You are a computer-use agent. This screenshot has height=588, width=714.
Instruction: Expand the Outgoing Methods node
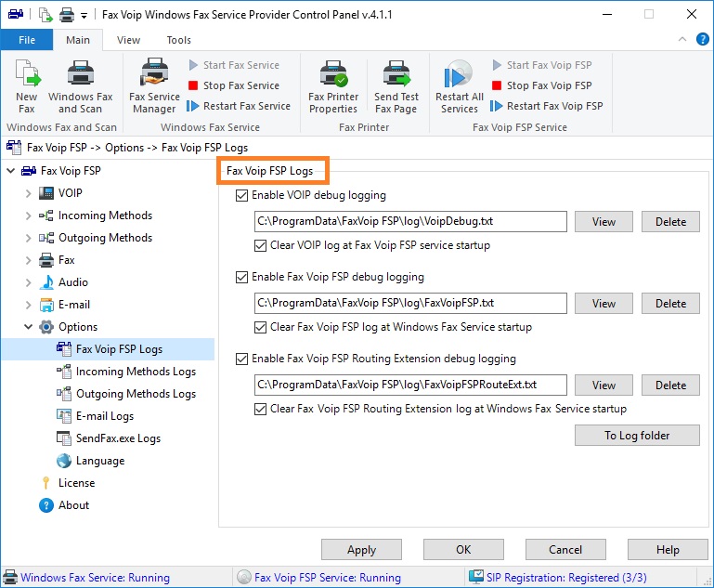28,238
